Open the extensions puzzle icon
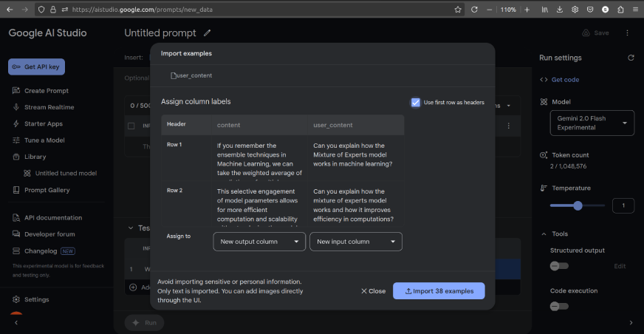644x334 pixels. coord(620,10)
